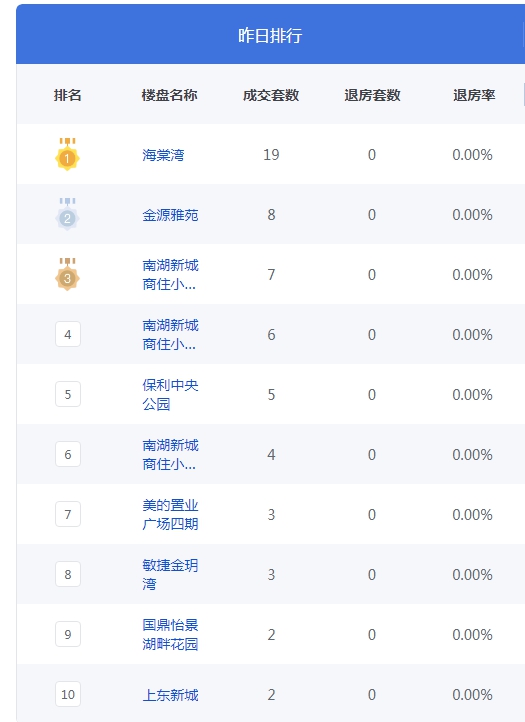Click the rank 7 badge

click(68, 514)
